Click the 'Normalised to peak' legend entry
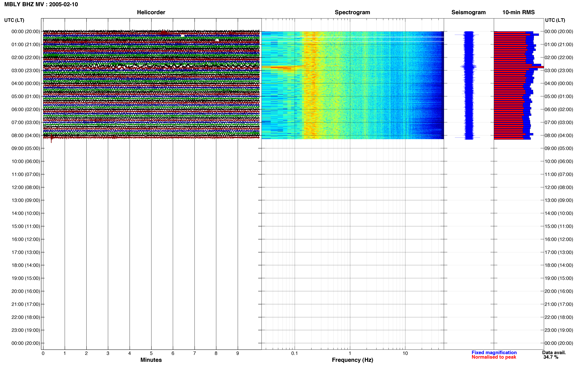The width and height of the screenshot is (588, 368). [x=494, y=357]
